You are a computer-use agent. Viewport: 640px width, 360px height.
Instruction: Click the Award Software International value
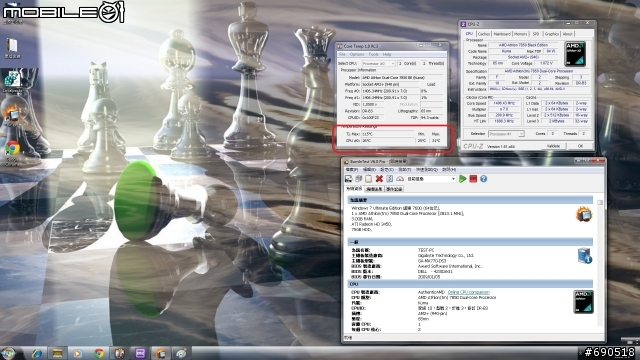pyautogui.click(x=450, y=266)
